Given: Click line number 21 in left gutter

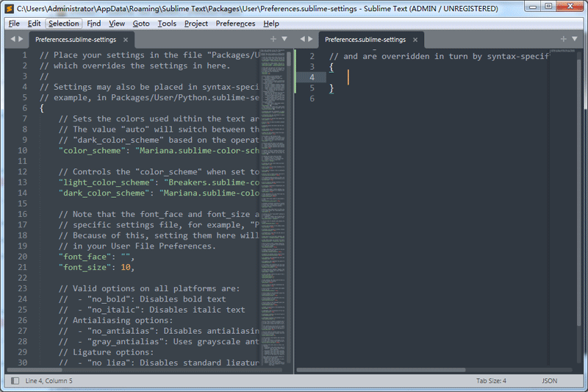Looking at the screenshot, I should (22, 267).
